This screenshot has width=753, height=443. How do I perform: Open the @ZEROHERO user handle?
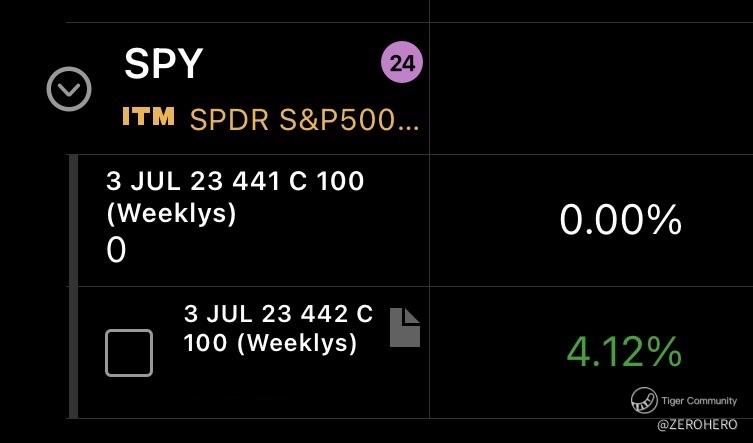[x=697, y=425]
